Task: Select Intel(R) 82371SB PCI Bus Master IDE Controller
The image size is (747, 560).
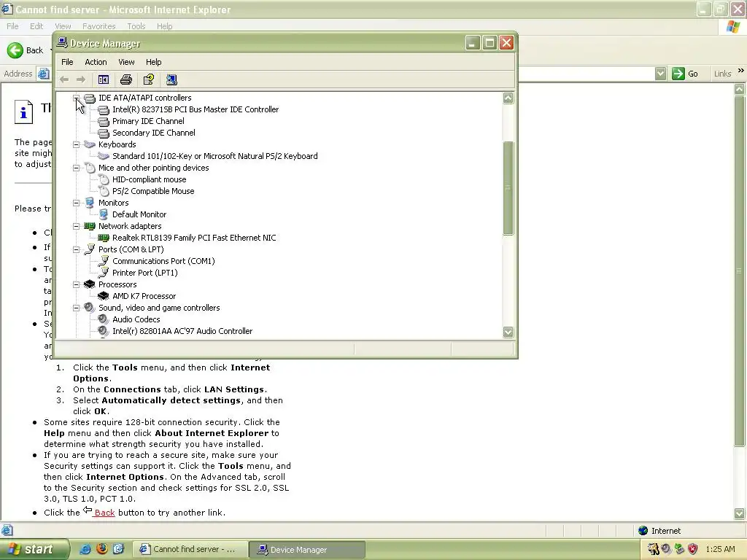Action: click(x=196, y=109)
